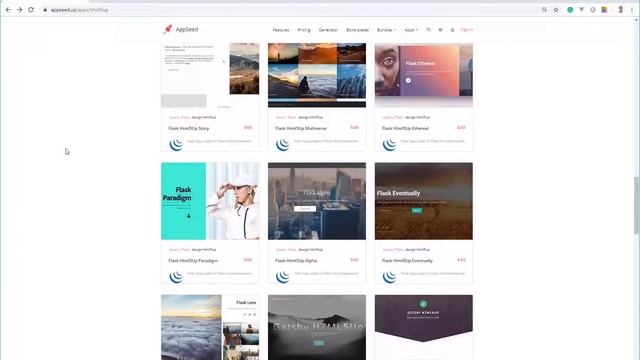
Task: Click the zoom magnifier icon in the address bar
Action: (544, 9)
